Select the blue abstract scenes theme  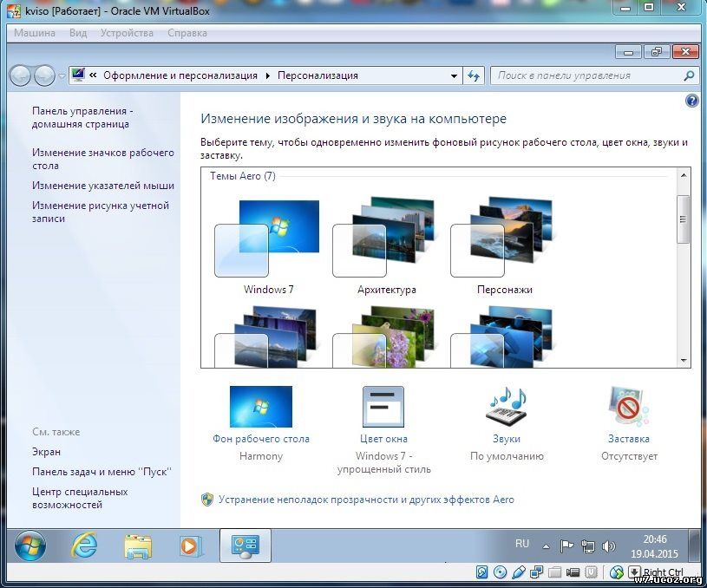pos(504,336)
